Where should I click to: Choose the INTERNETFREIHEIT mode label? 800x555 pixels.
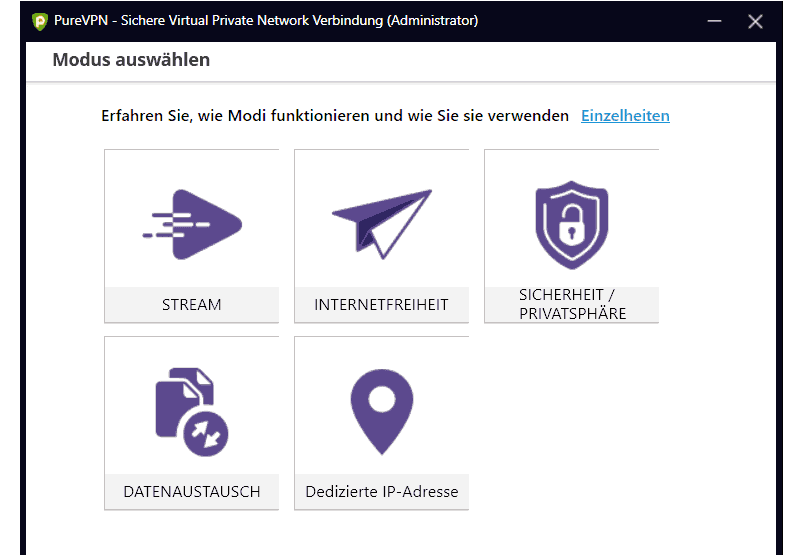click(381, 304)
